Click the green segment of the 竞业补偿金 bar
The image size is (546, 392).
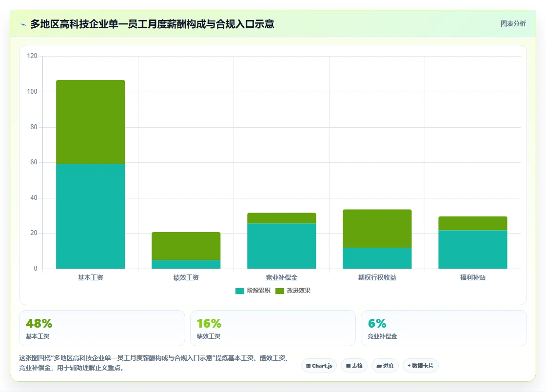click(x=282, y=218)
